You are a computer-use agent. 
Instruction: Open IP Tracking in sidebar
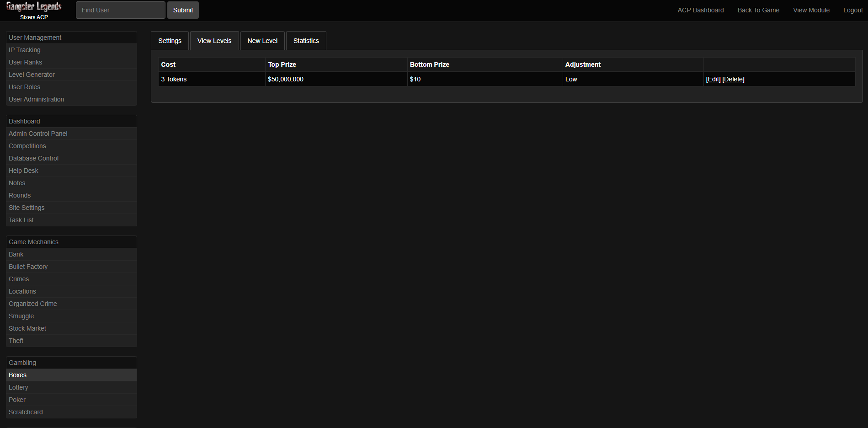coord(25,50)
